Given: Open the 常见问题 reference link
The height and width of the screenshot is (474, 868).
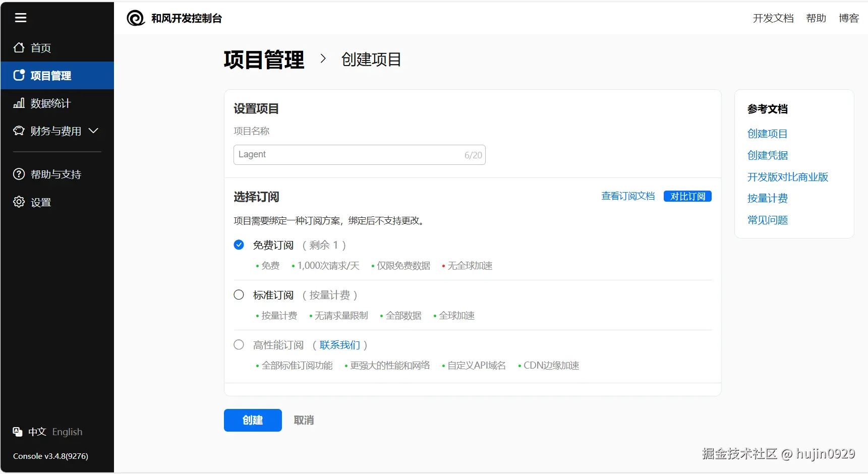Looking at the screenshot, I should tap(767, 220).
